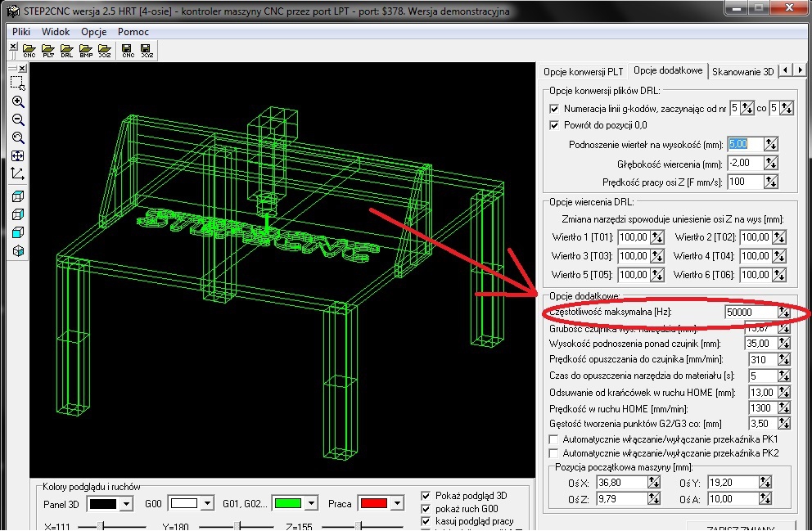Image resolution: width=812 pixels, height=531 pixels.
Task: Select the second cube view icon
Action: click(x=18, y=215)
